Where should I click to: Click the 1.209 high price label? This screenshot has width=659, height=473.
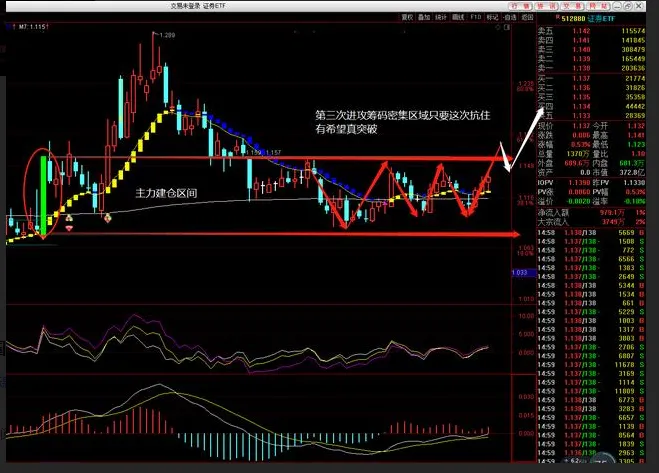167,35
